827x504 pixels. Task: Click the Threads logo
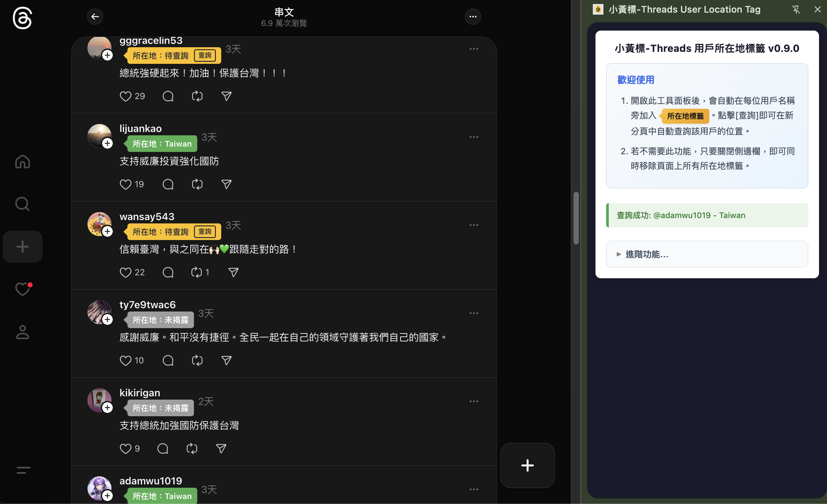23,18
